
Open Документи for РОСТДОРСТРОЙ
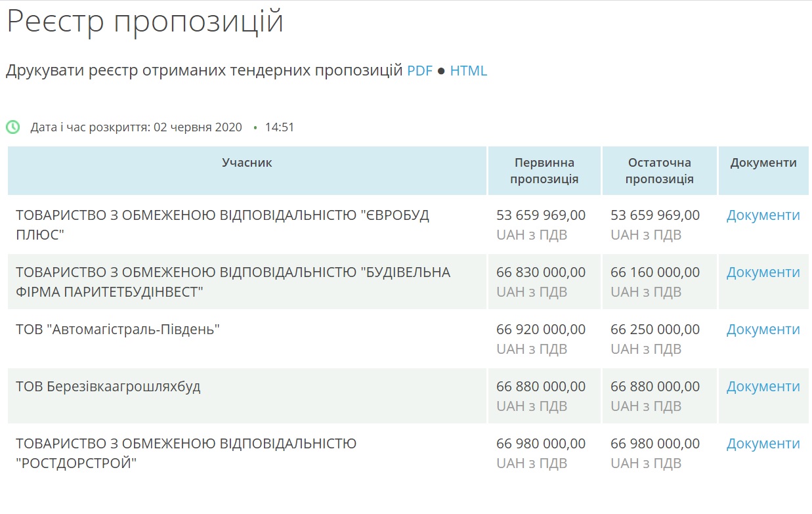coord(763,444)
